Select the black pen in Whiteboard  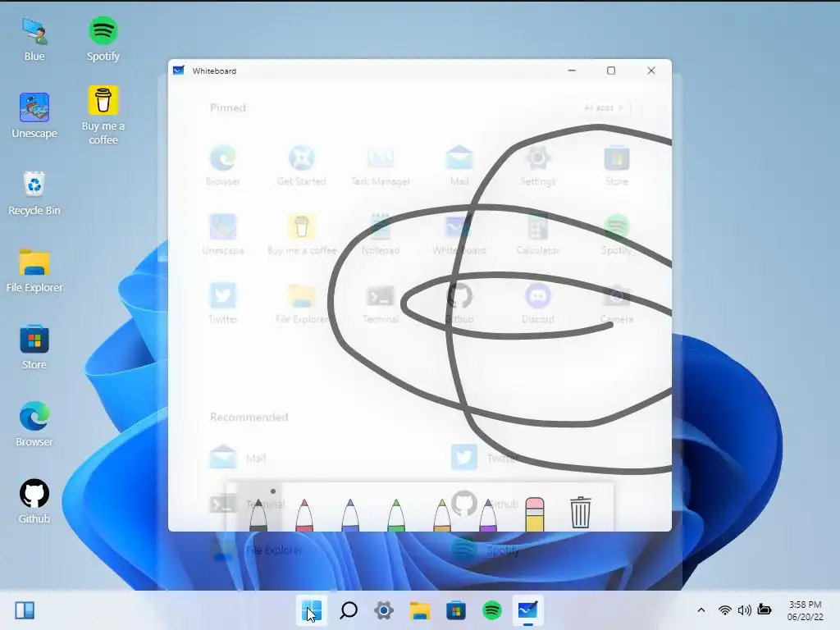pos(258,515)
